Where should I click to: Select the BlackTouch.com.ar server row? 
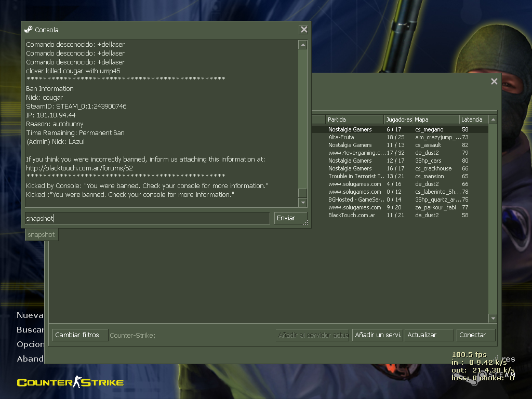(x=400, y=215)
